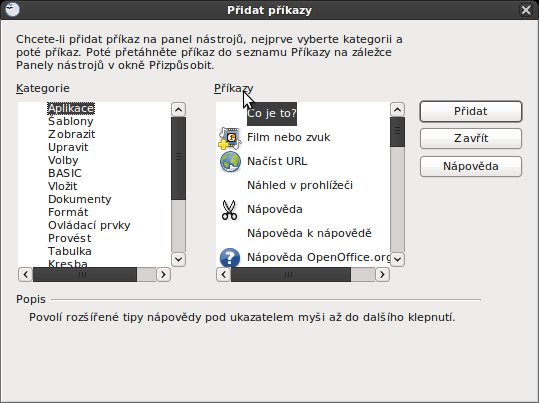Select Nápověda k nápovědě command
This screenshot has width=539, height=403.
(309, 233)
